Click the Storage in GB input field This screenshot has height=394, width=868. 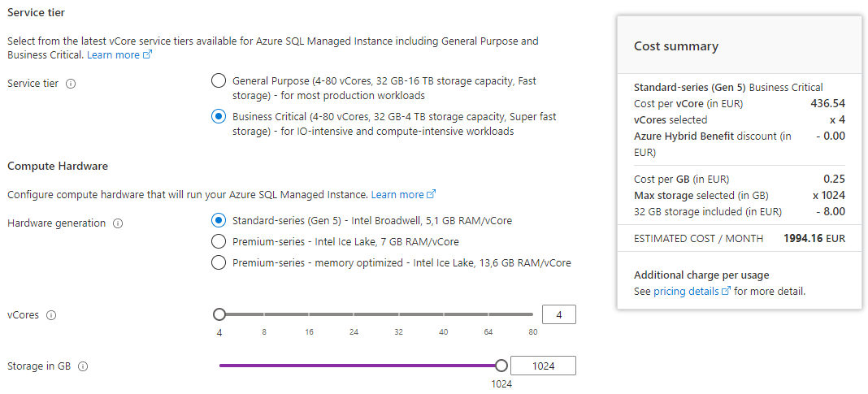coord(543,366)
